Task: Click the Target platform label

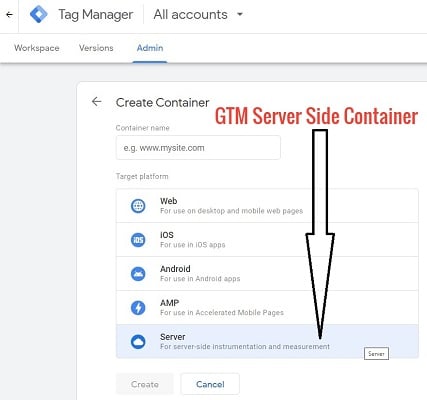Action: [142, 176]
